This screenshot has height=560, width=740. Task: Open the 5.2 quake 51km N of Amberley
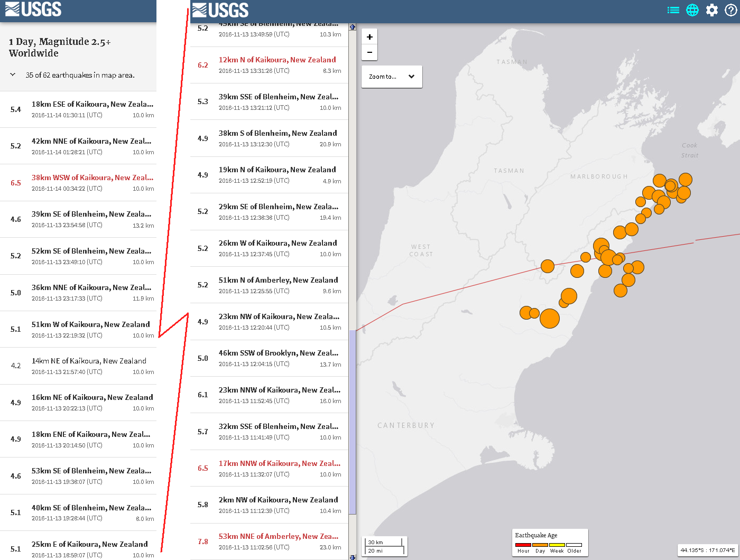click(269, 285)
